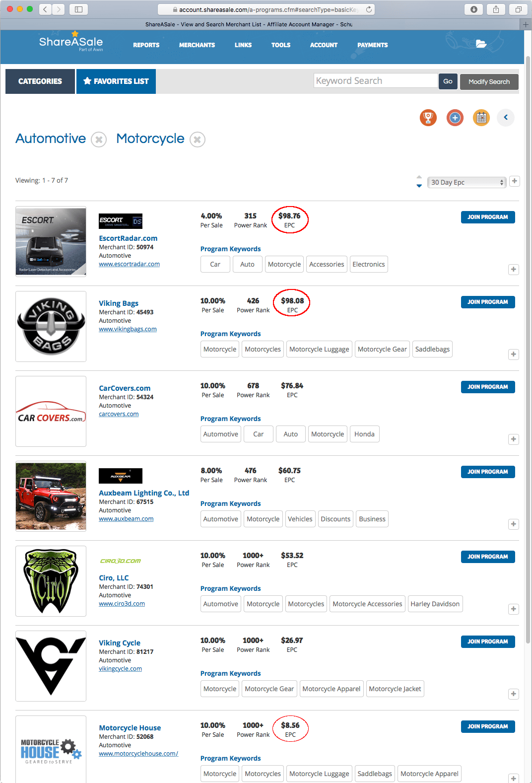Viewport: 532px width, 783px height.
Task: Switch to the FAVORITES LIST tab
Action: [x=116, y=81]
